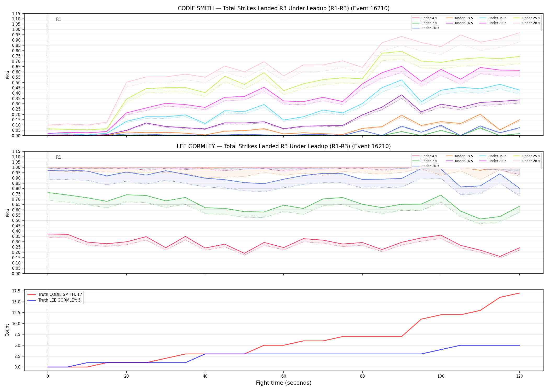Click the LEE GORMLEY chart title

coord(284,146)
